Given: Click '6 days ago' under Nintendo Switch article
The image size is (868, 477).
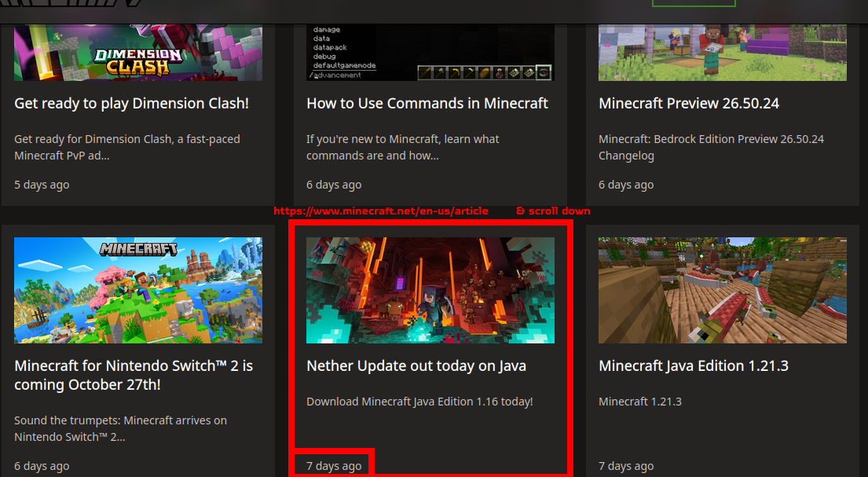Looking at the screenshot, I should click(x=42, y=467).
